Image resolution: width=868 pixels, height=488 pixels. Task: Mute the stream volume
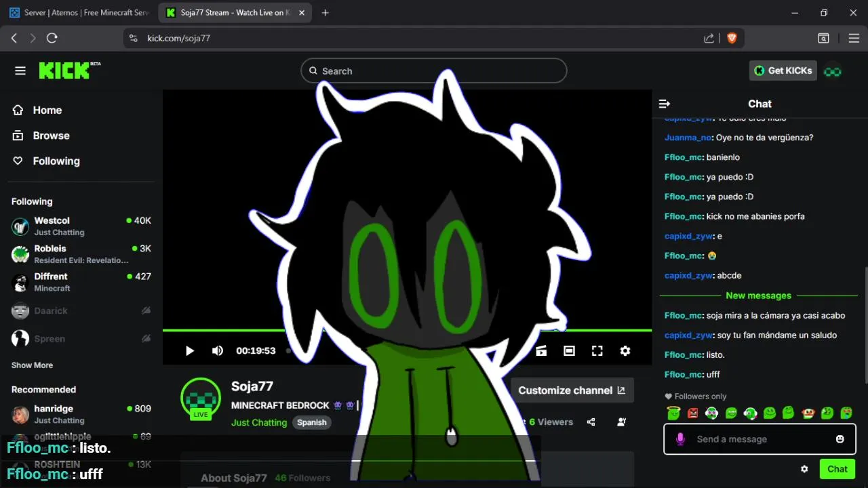click(x=218, y=350)
